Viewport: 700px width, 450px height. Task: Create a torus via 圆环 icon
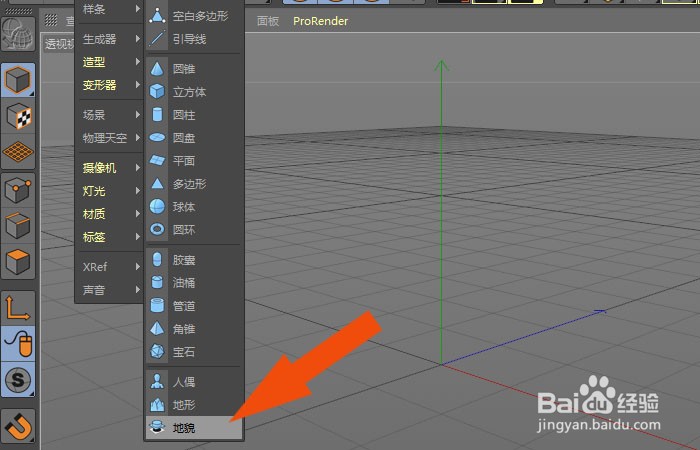(x=157, y=229)
